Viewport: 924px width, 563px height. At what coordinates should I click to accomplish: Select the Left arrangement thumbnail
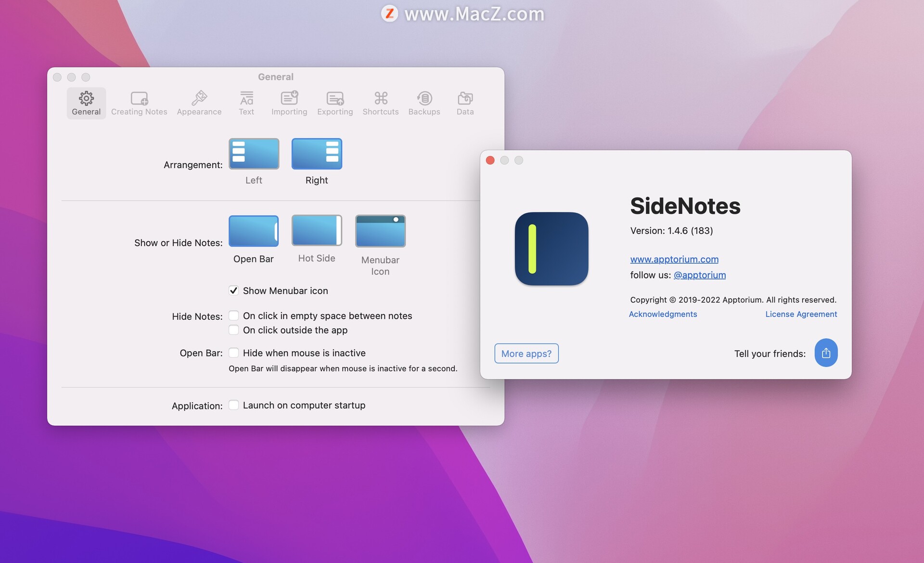tap(254, 154)
